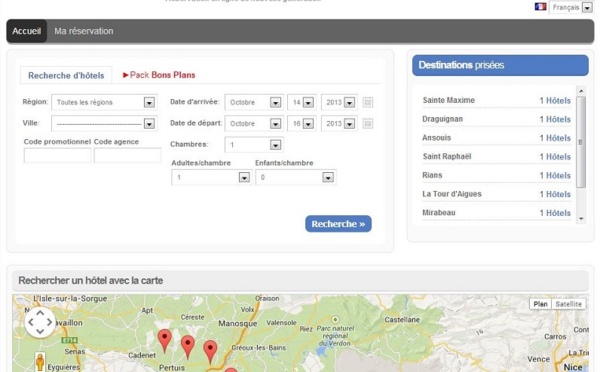Open Sainte Maxime hotels link
Screen dimensions: 600x372
coord(555,101)
